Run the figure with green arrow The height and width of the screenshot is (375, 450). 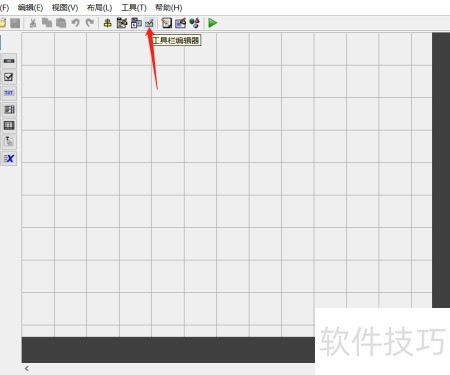click(212, 23)
